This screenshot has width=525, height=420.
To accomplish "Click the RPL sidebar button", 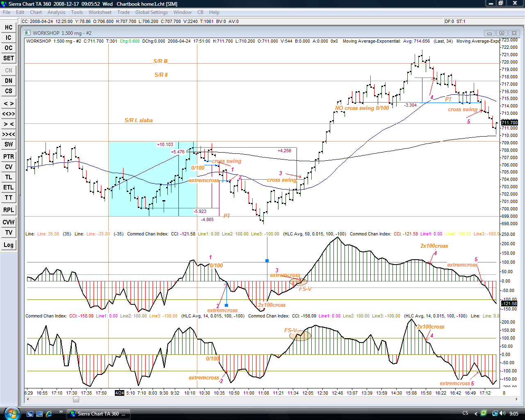I will [9, 210].
